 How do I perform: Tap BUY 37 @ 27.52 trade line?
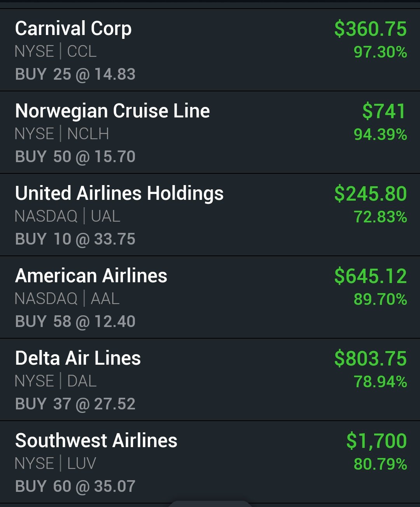[x=75, y=404]
